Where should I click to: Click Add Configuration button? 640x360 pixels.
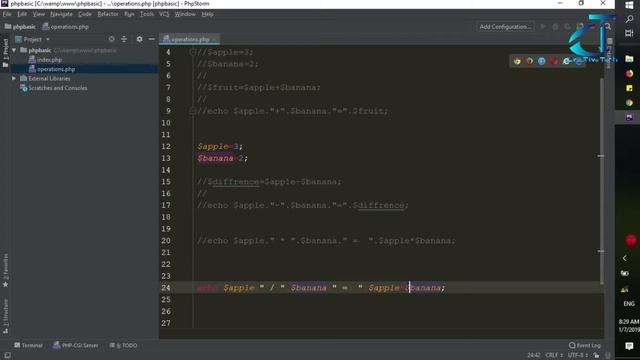505,27
